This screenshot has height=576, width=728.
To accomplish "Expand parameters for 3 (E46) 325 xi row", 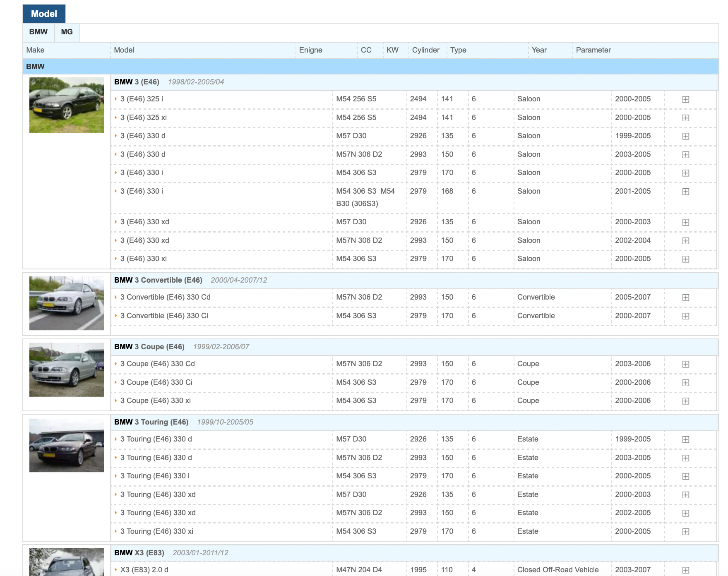I will [685, 118].
